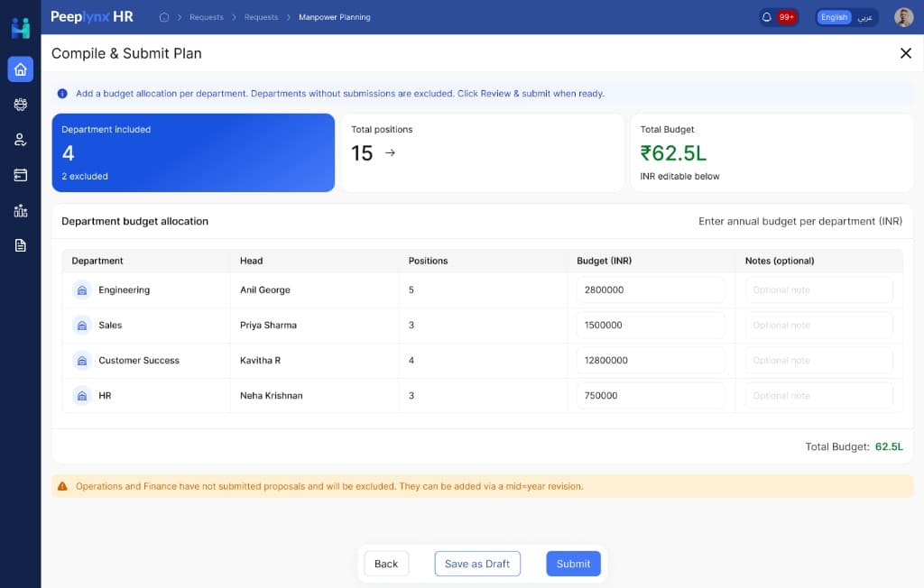Select the Total Budget ₹62.5L card

point(772,152)
